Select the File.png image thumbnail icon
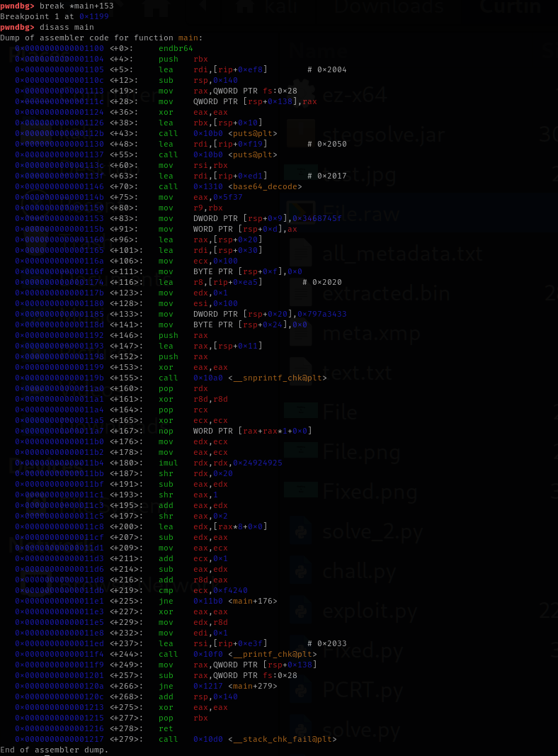 [301, 452]
